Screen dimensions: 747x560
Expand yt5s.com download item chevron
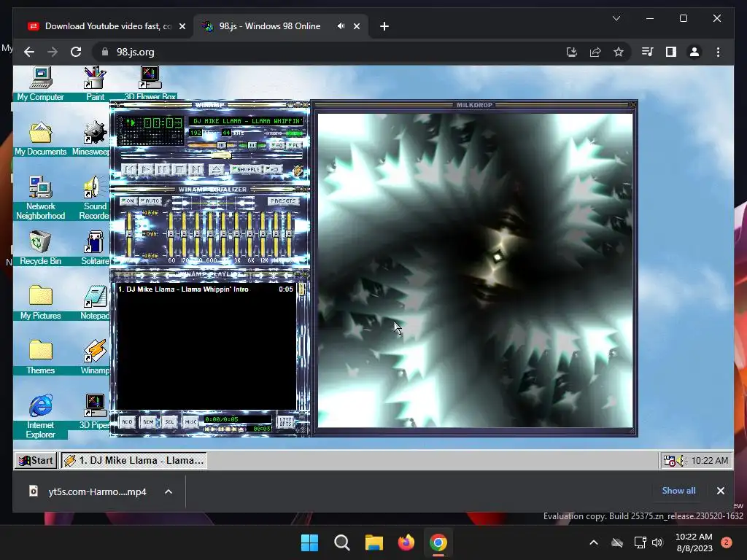click(x=169, y=492)
